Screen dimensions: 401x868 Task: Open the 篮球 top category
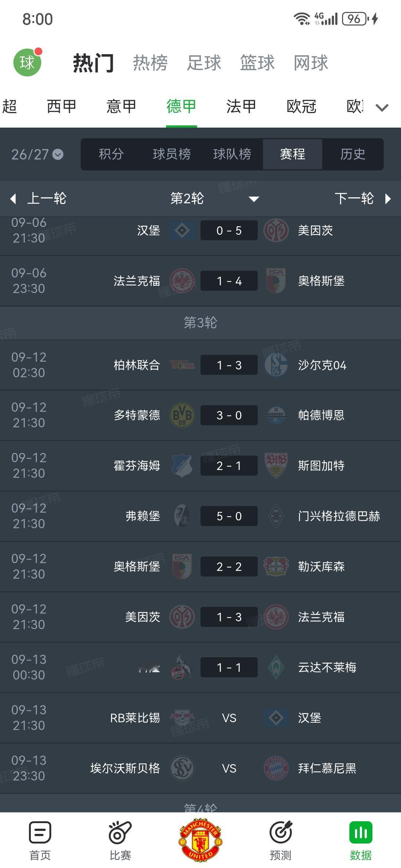[257, 63]
